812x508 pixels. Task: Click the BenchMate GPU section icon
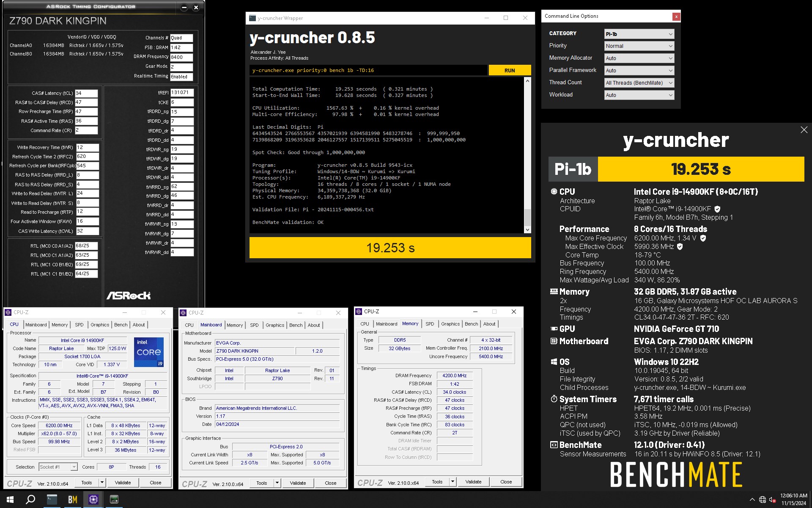tap(554, 329)
